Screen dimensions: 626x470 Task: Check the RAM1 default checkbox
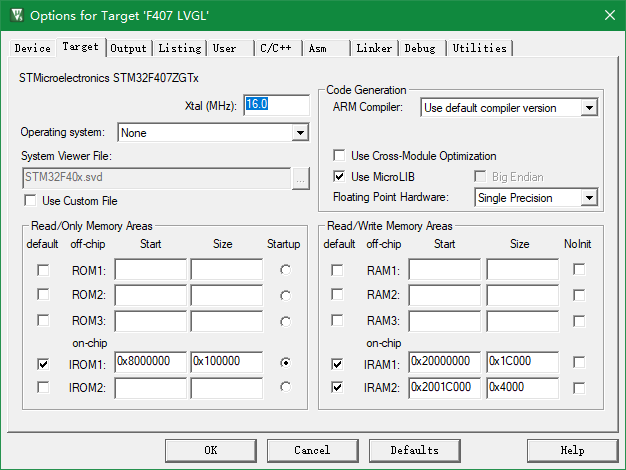[x=337, y=270]
